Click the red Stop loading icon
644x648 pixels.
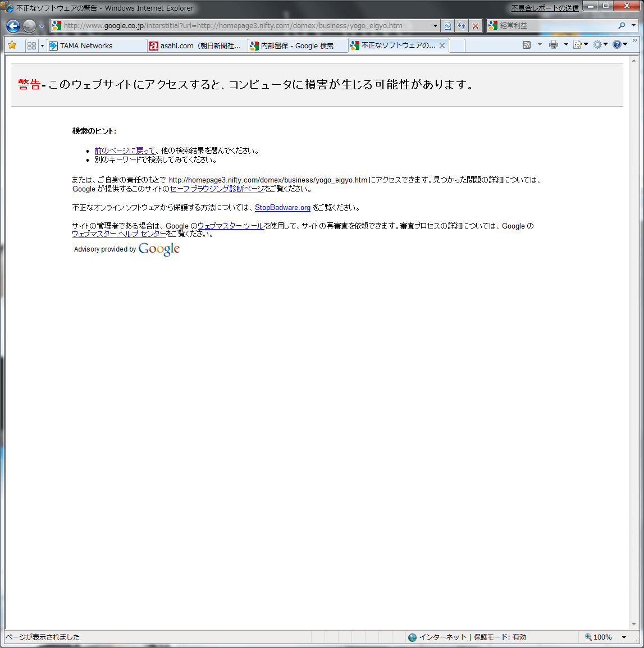[x=476, y=26]
